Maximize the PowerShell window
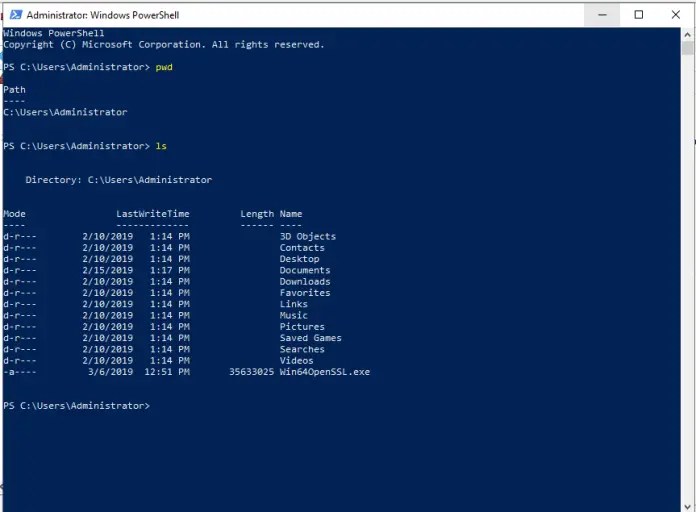Viewport: 696px width, 512px height. pos(638,15)
